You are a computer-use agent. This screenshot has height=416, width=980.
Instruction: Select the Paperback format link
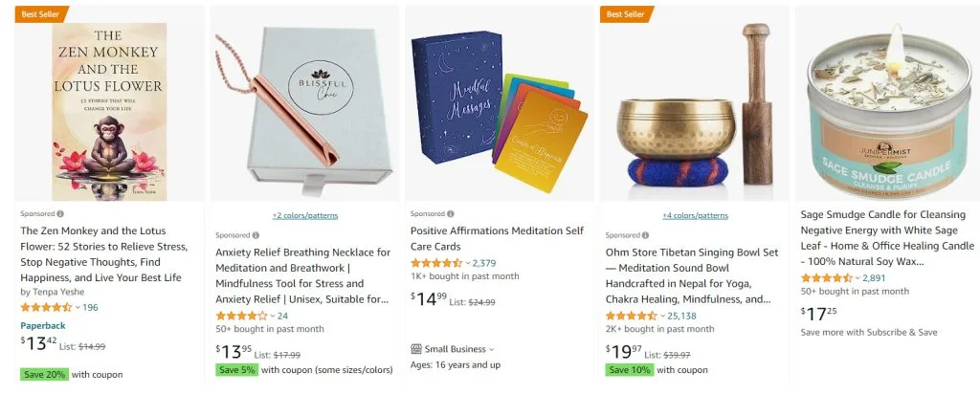point(42,325)
